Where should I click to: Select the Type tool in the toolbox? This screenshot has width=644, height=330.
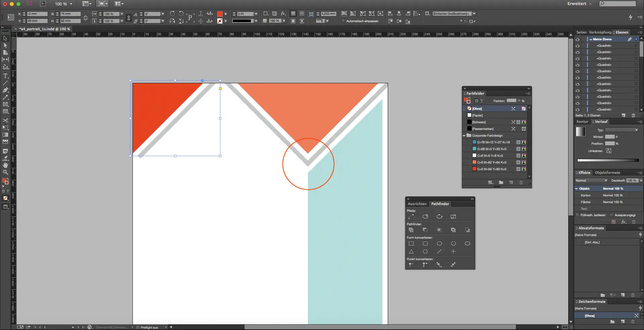5,76
